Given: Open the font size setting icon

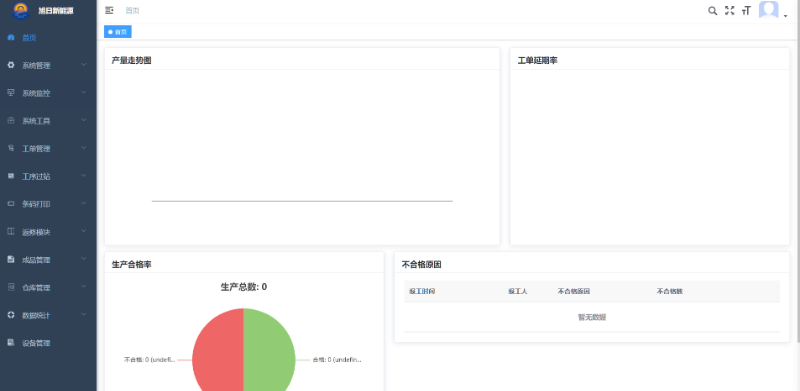Looking at the screenshot, I should tap(746, 11).
